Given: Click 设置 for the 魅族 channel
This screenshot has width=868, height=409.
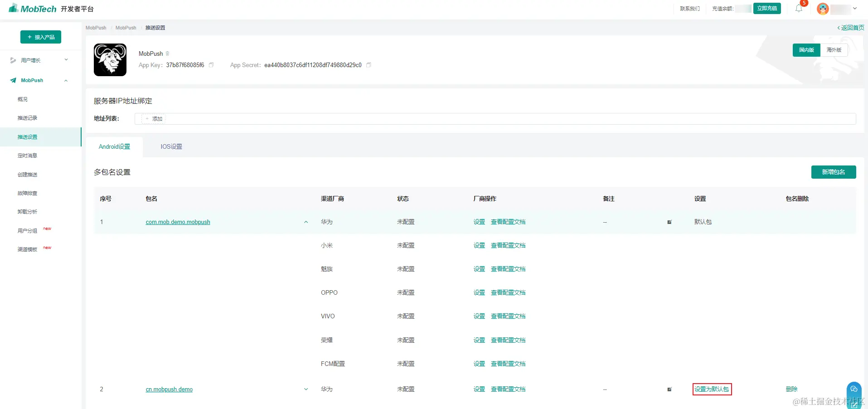Looking at the screenshot, I should tap(479, 269).
